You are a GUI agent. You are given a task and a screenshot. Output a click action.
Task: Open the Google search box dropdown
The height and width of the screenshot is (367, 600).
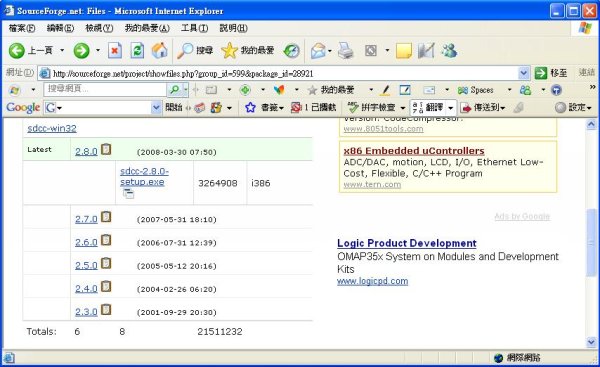coord(156,108)
